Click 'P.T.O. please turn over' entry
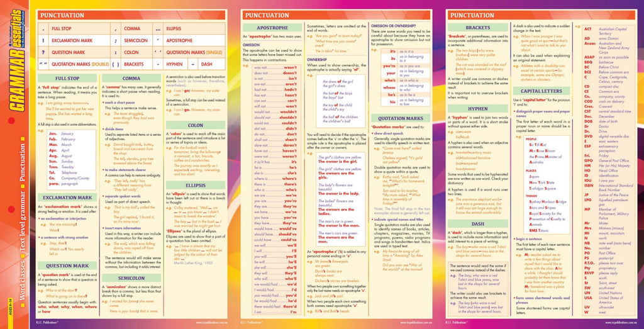 pyautogui.click(x=603, y=263)
